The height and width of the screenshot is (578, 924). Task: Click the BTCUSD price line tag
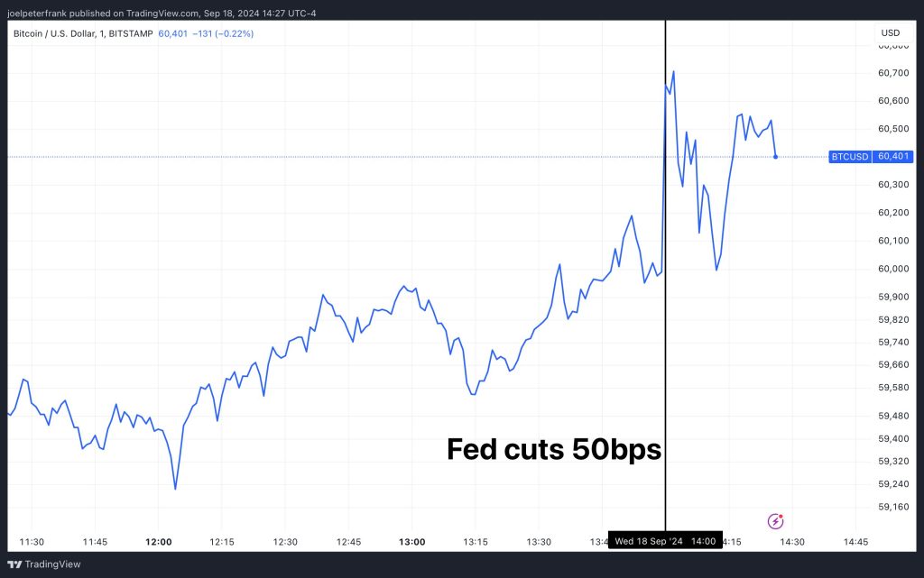point(850,157)
